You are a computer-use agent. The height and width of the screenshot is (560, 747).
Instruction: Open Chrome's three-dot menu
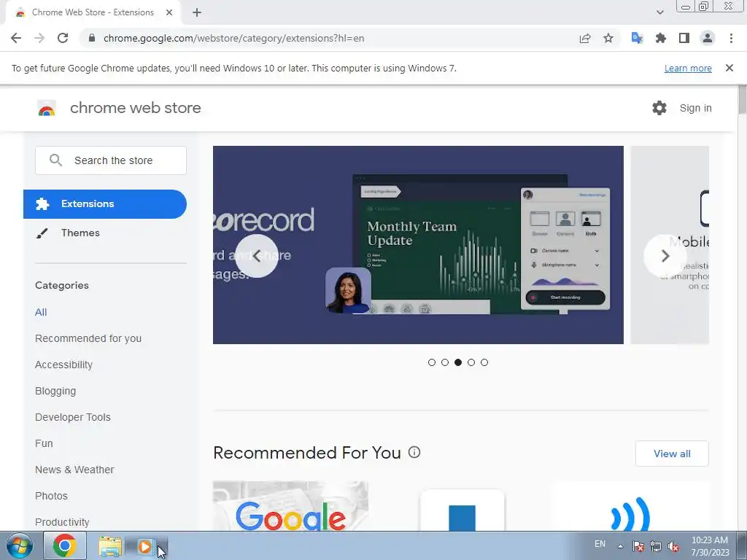731,38
